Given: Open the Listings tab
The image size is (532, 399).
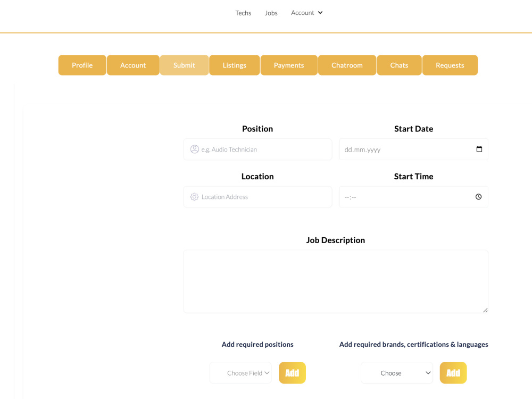Looking at the screenshot, I should point(235,65).
